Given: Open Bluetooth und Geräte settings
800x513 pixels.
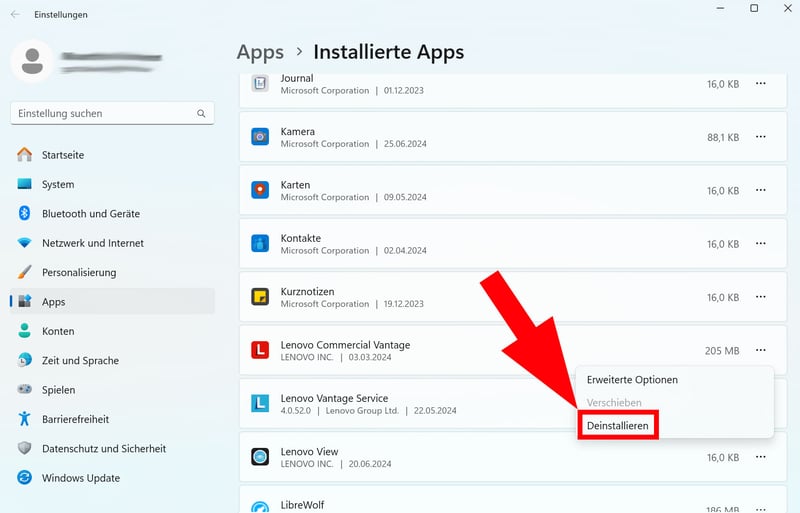Looking at the screenshot, I should click(90, 214).
